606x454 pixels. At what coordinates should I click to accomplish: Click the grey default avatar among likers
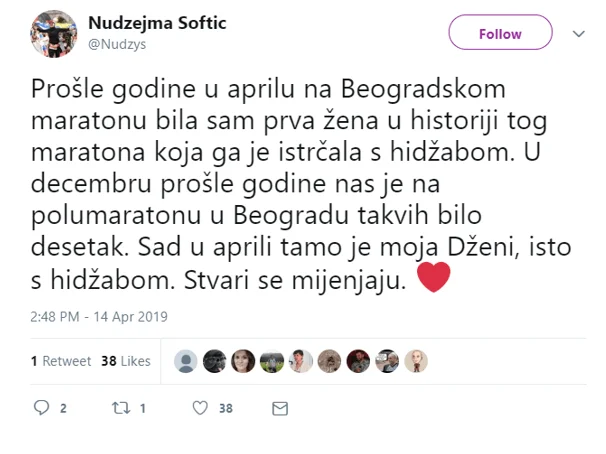point(186,361)
